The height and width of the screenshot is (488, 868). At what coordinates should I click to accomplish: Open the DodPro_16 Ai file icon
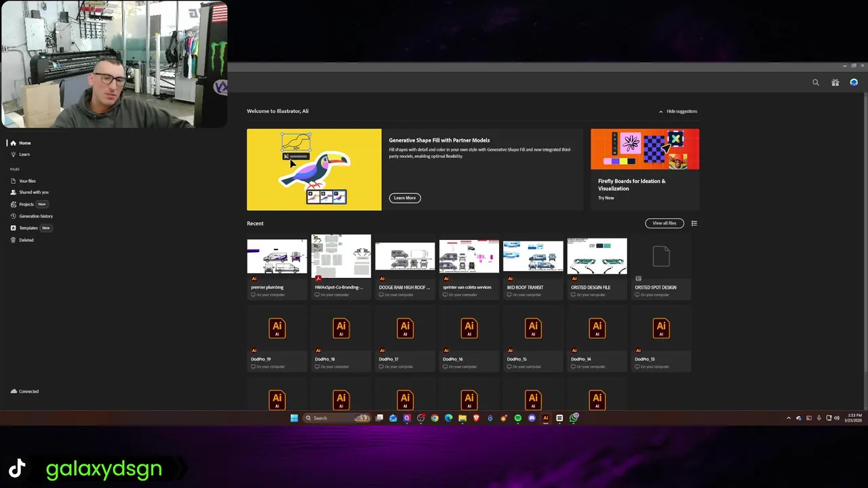pyautogui.click(x=469, y=328)
